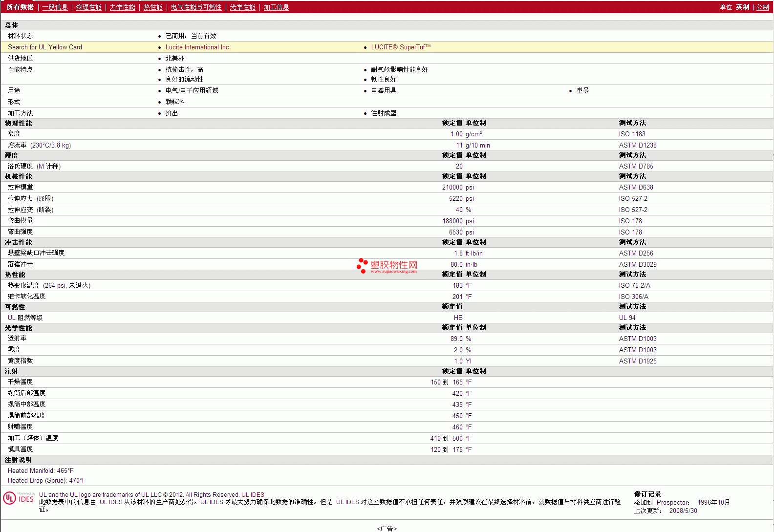
Task: Click the 总体 section header
Action: point(11,25)
